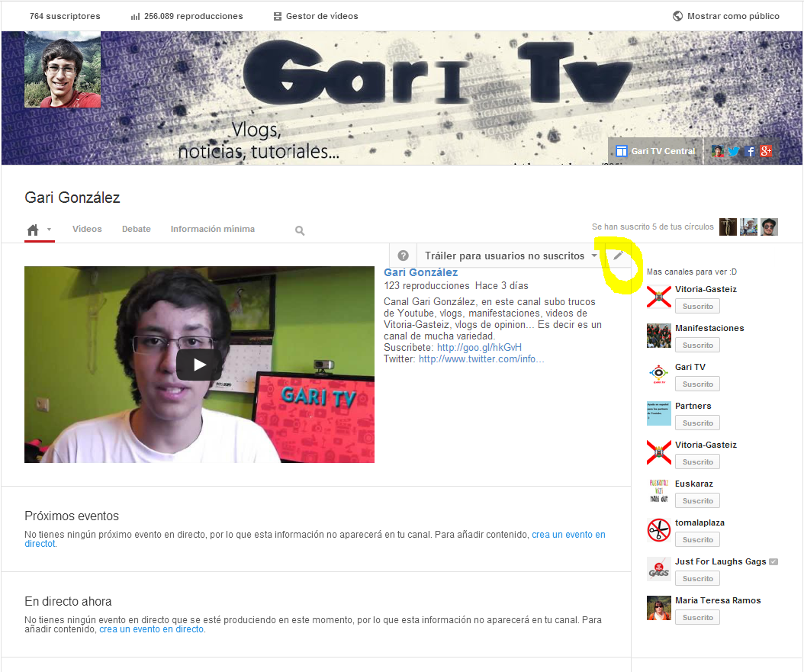Viewport: 804px width, 672px height.
Task: Open Euskaraz channel name link
Action: [x=693, y=484]
